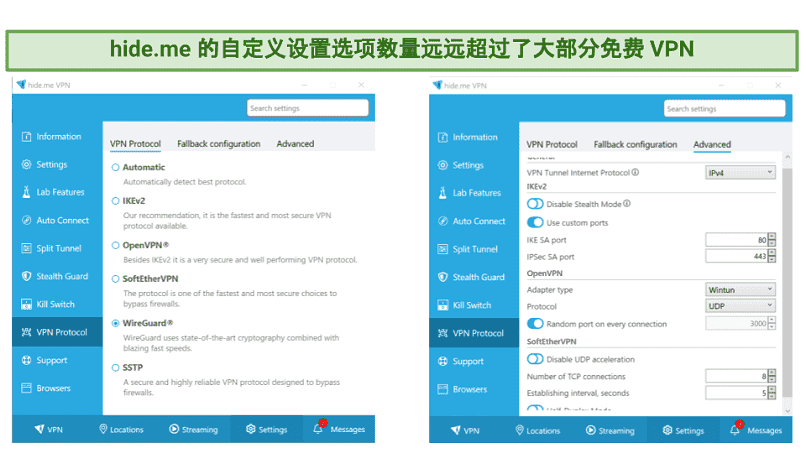Switch to Fallback configuration tab in left window
The width and height of the screenshot is (806, 453).
pyautogui.click(x=216, y=144)
